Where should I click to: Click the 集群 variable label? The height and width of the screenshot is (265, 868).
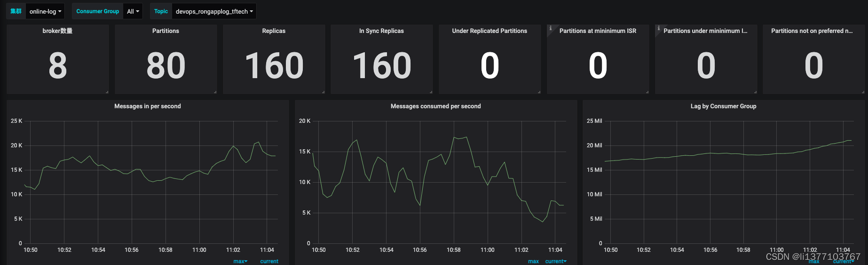point(16,11)
